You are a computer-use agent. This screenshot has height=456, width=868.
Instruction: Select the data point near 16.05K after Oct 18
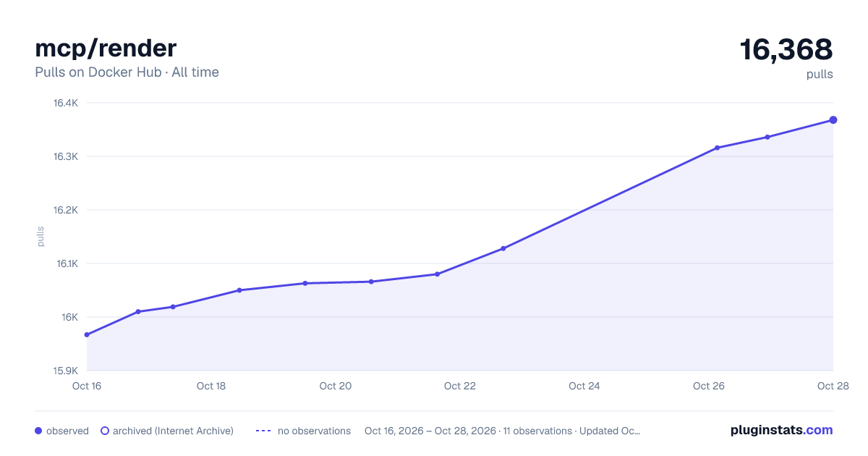pyautogui.click(x=239, y=290)
